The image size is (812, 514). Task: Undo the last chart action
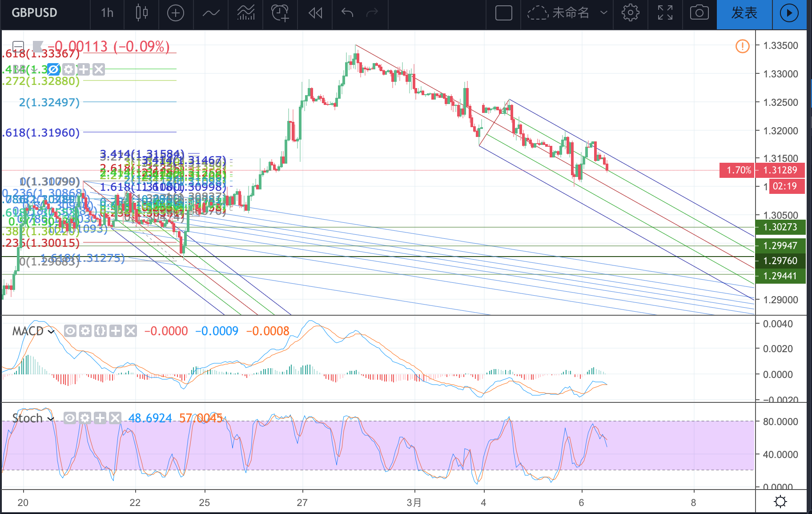347,13
